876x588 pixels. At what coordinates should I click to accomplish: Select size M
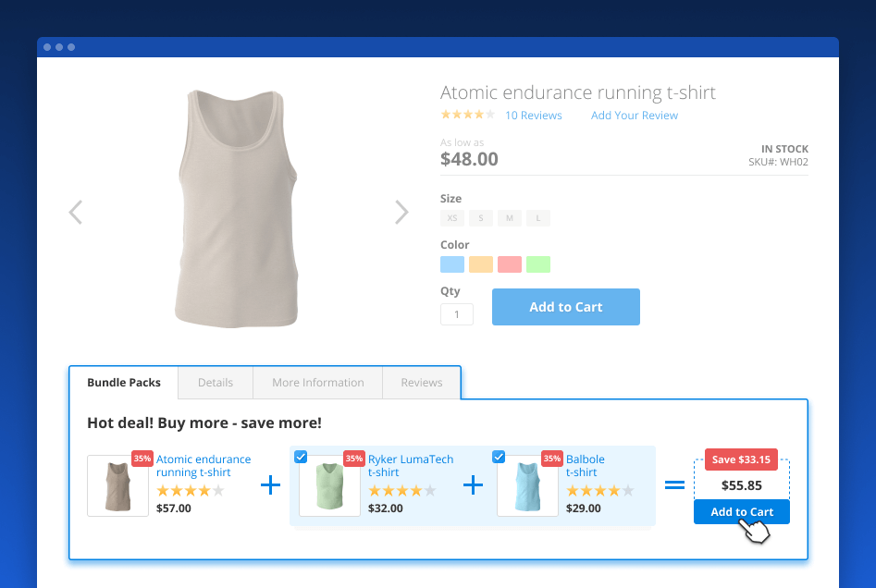click(x=510, y=218)
